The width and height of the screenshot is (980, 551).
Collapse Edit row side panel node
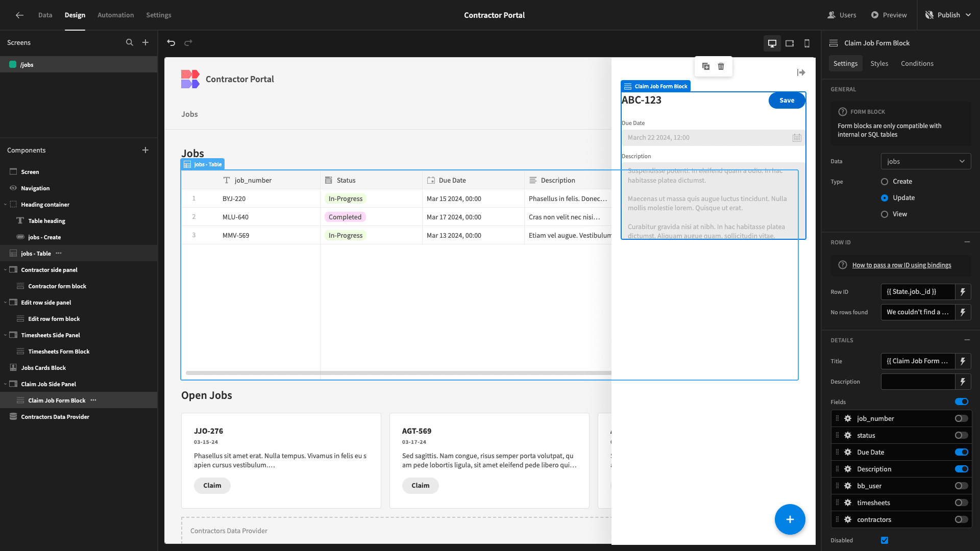(x=5, y=303)
